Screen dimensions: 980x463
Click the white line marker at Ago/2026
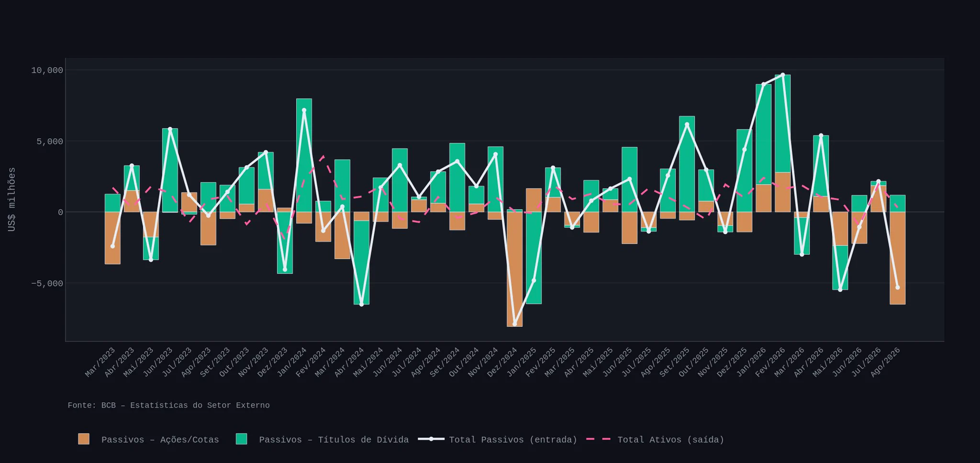[897, 287]
